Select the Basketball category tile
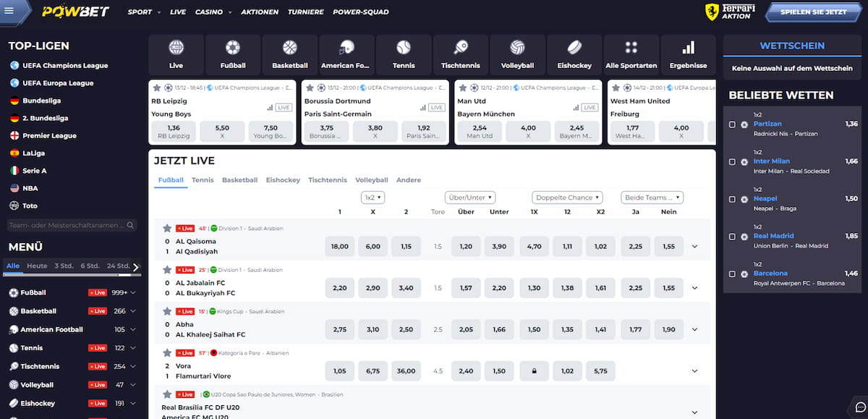Image resolution: width=868 pixels, height=419 pixels. coord(290,55)
